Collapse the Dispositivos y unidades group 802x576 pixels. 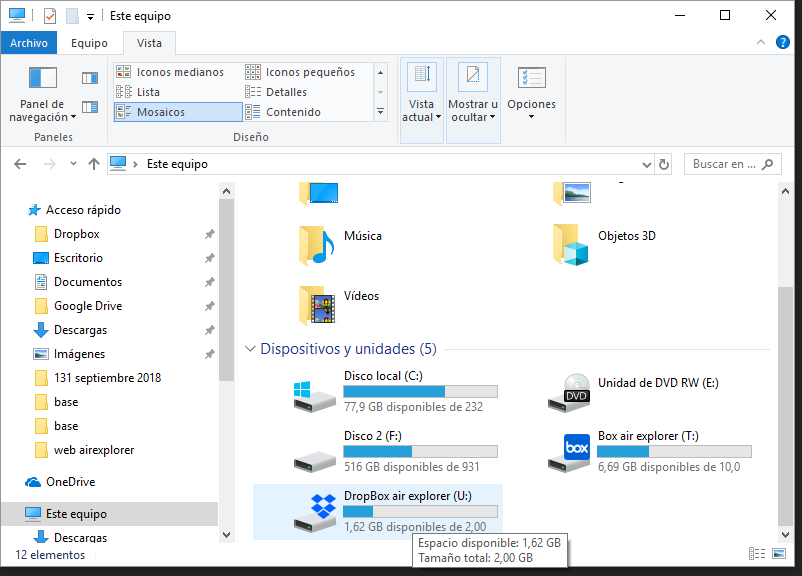click(x=249, y=350)
